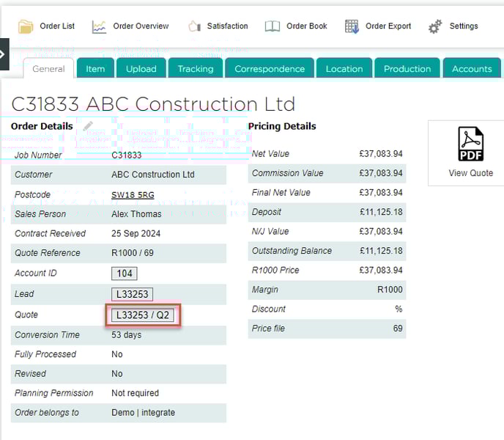
Task: Click the Account ID 104 button
Action: coord(125,274)
